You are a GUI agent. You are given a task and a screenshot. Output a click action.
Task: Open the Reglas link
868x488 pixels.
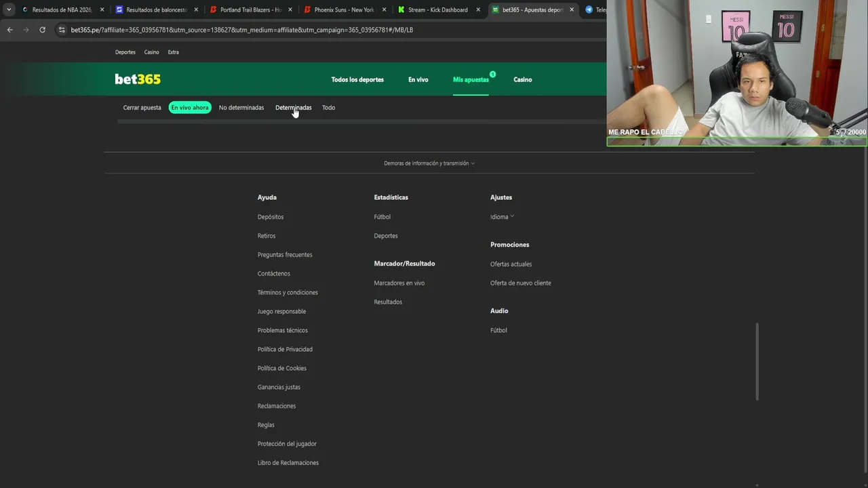click(266, 425)
